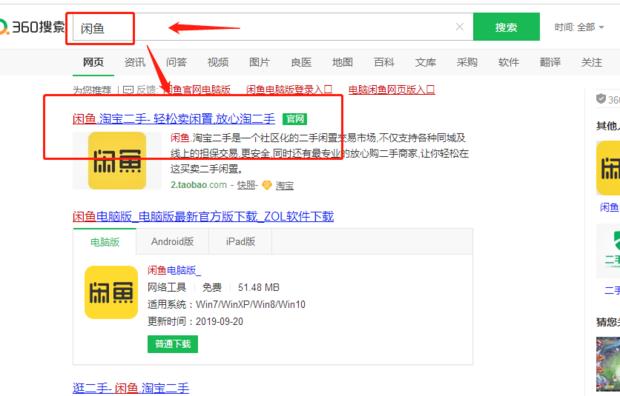Screen dimensions: 620x396
Task: Click the shield icon in right sidebar
Action: coord(601,99)
